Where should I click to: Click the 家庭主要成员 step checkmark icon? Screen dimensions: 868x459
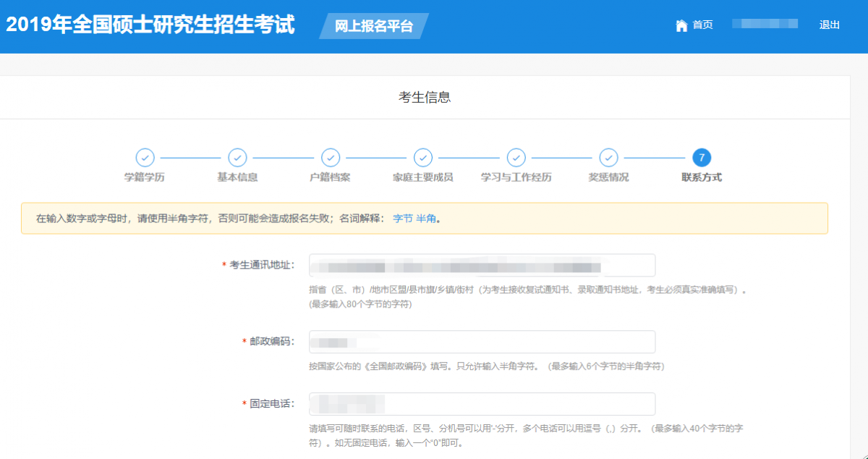[x=423, y=157]
